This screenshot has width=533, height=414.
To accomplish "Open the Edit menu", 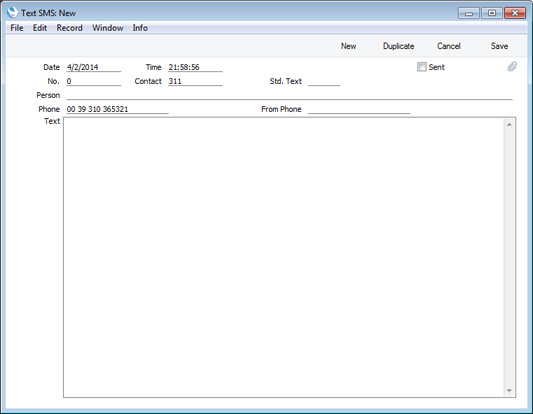I will (40, 28).
